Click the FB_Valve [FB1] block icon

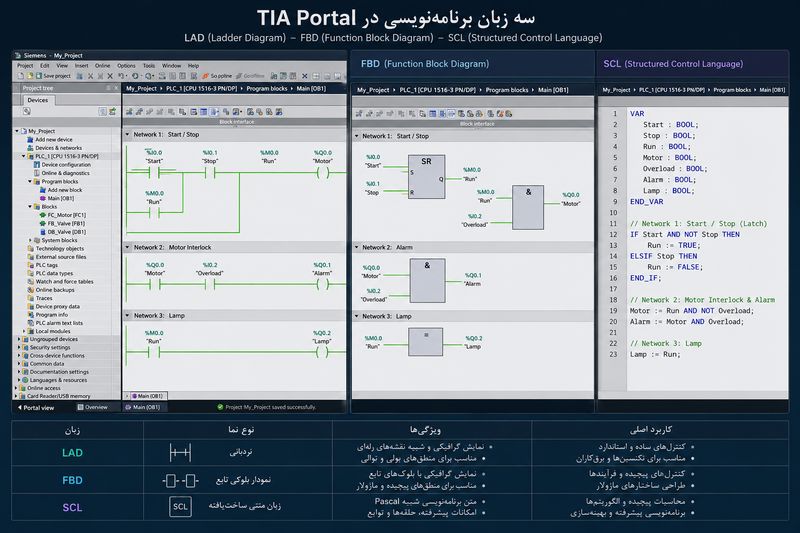point(43,223)
